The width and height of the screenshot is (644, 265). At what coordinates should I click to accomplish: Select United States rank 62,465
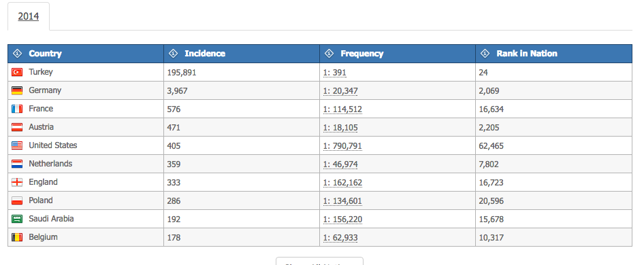(x=492, y=145)
